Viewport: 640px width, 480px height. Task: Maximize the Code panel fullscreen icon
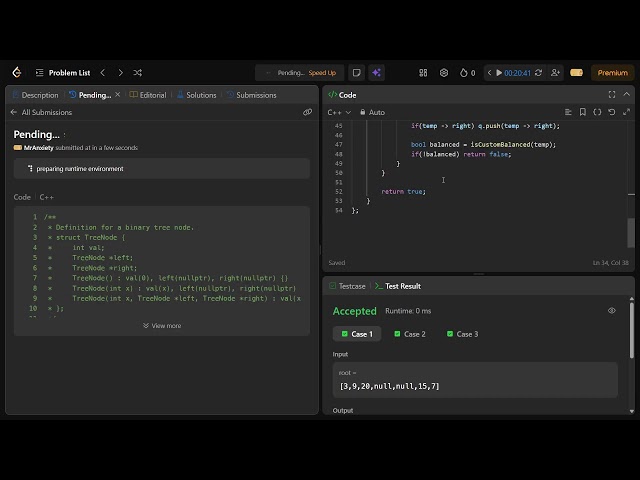pyautogui.click(x=611, y=95)
